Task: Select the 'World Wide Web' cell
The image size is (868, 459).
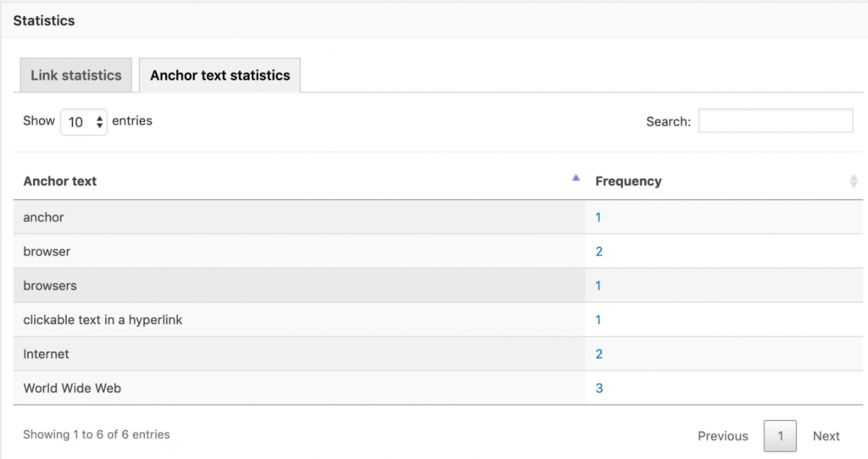Action: 299,389
